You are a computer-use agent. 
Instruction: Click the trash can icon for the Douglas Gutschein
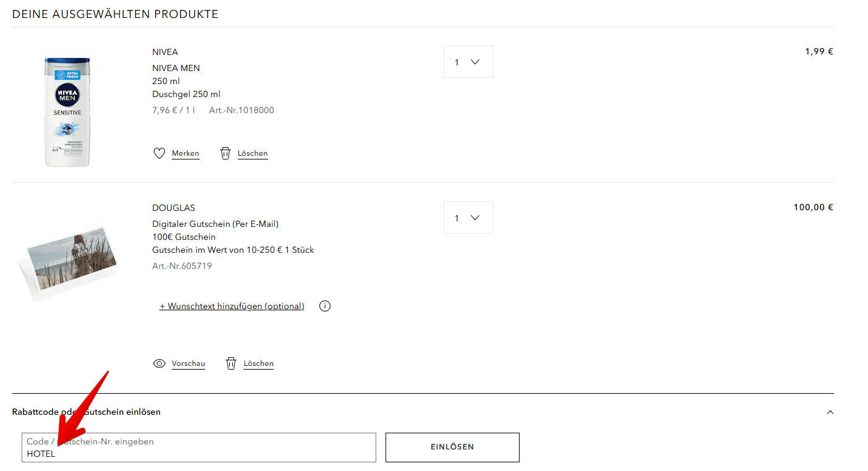point(231,363)
